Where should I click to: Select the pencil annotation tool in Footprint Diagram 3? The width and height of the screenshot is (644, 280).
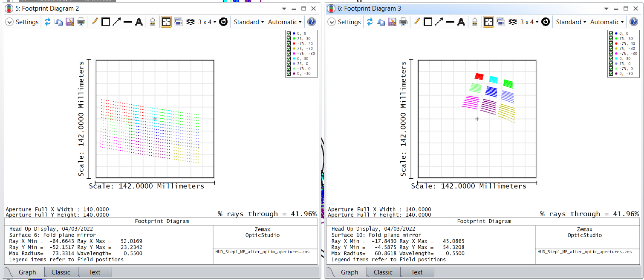pyautogui.click(x=417, y=22)
